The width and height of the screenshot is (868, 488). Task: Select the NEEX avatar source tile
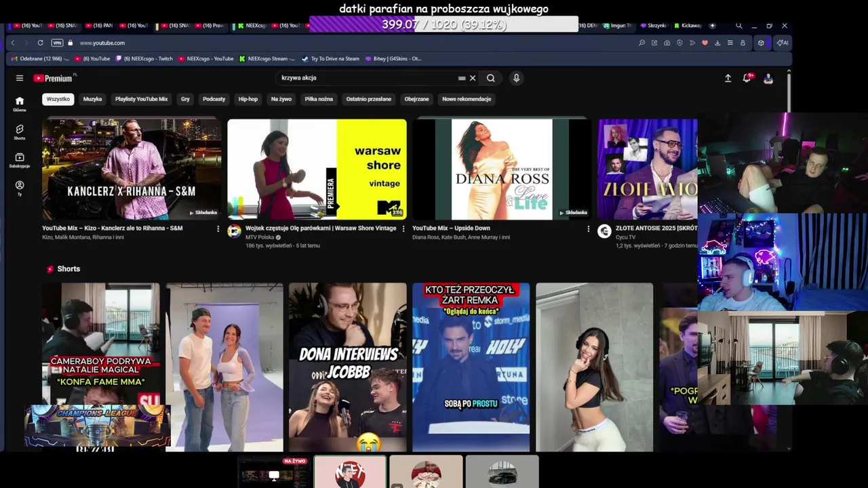tap(350, 472)
